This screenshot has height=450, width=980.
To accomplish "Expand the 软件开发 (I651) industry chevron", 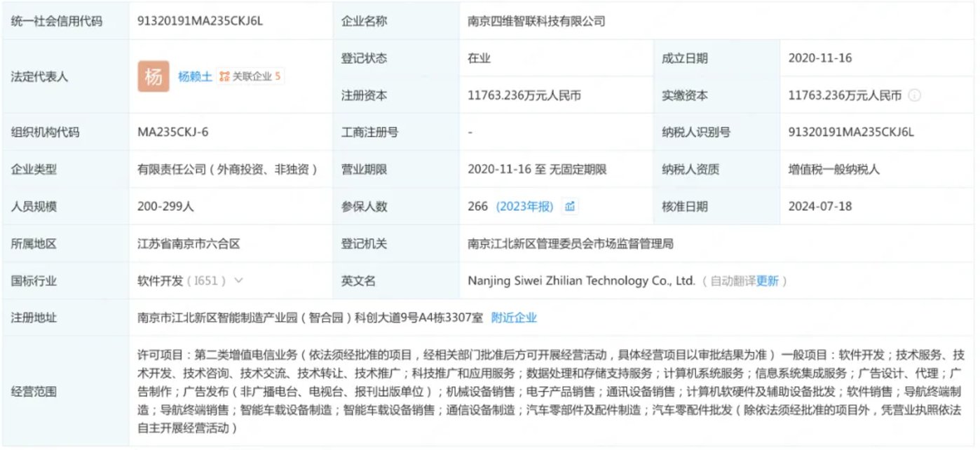I will pos(238,281).
